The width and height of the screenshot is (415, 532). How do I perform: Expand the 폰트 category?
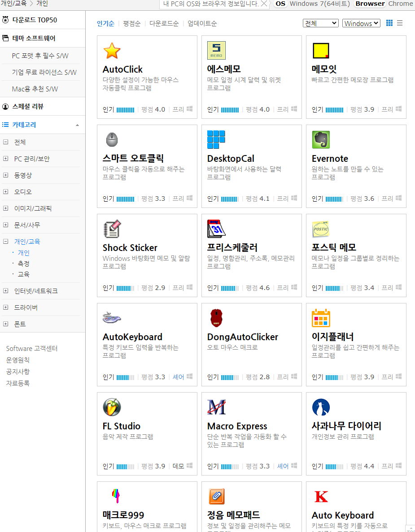pyautogui.click(x=5, y=324)
